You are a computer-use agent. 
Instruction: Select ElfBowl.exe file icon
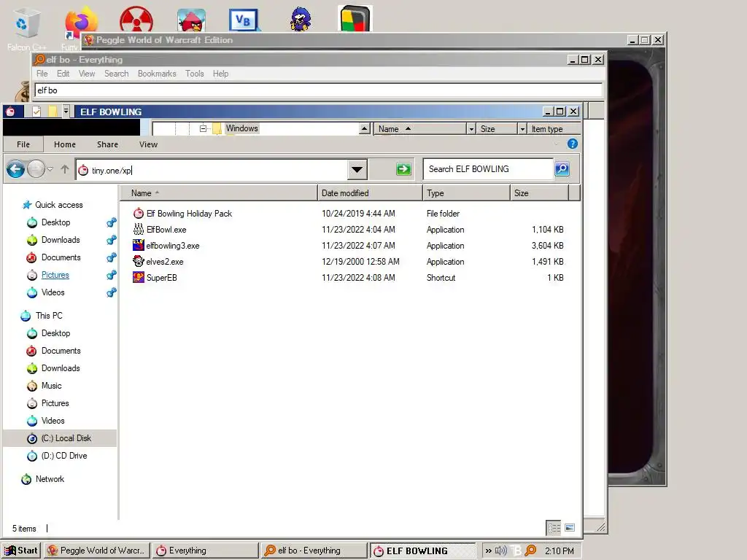pos(139,230)
